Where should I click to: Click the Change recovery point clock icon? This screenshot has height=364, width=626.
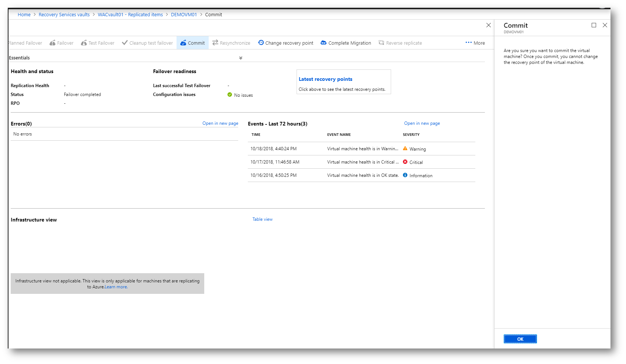tap(261, 43)
